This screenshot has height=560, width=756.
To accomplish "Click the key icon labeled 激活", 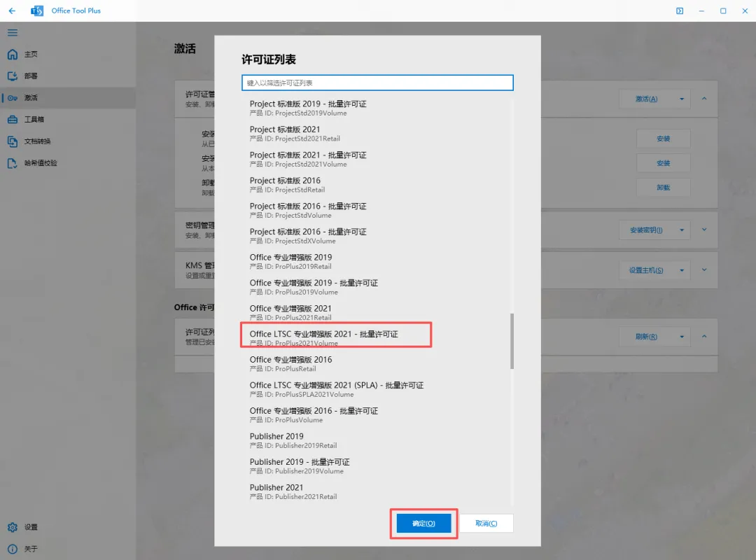I will 13,98.
